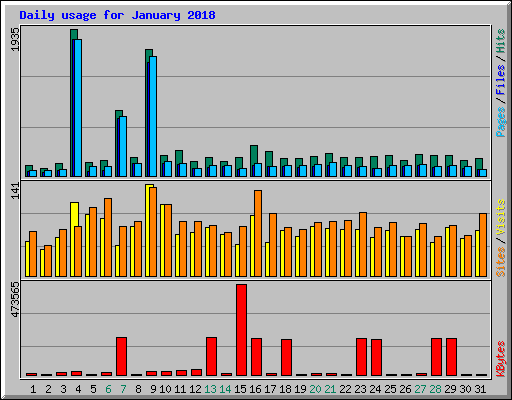
Task: Select day label 1 on the x-axis
Action: [33, 389]
